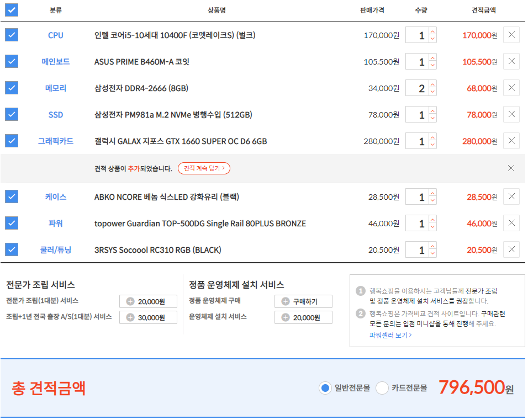Open the 파워 category link
The width and height of the screenshot is (528, 420).
pyautogui.click(x=56, y=224)
